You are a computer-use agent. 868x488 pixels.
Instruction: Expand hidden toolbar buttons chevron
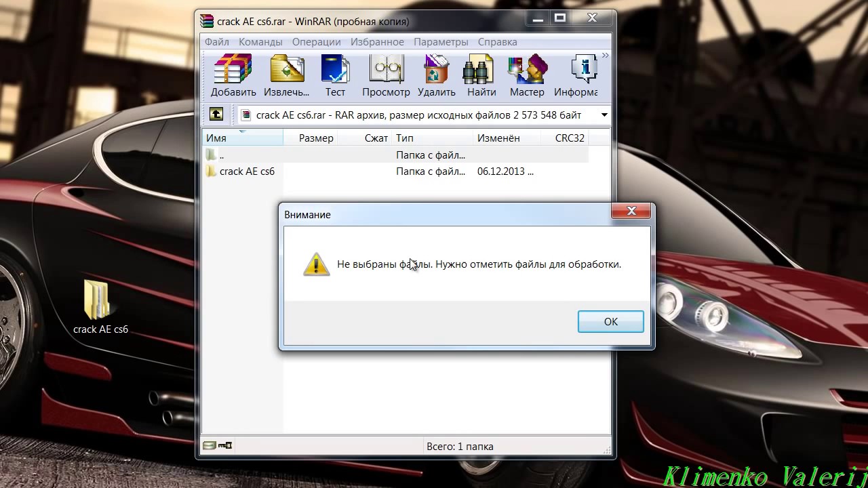[x=605, y=56]
